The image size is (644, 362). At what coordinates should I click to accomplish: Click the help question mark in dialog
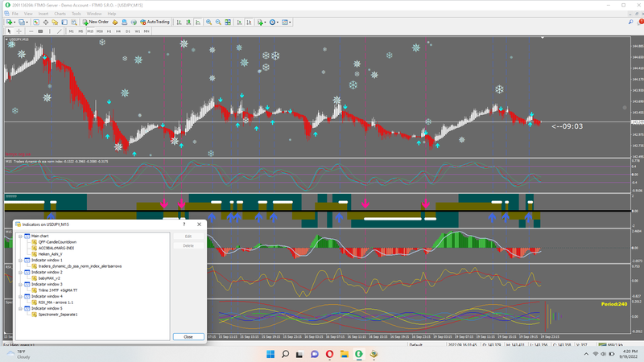point(184,224)
